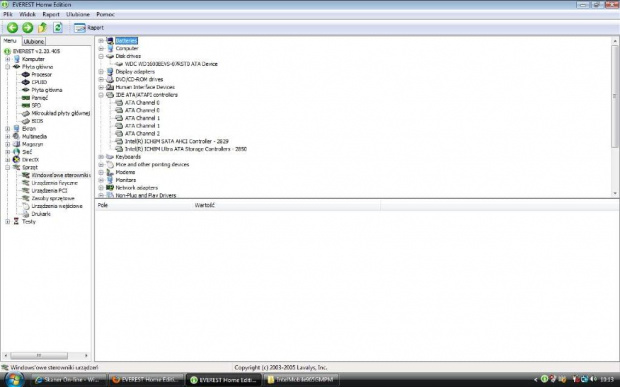Expand the Multimedia sidebar node

8,136
